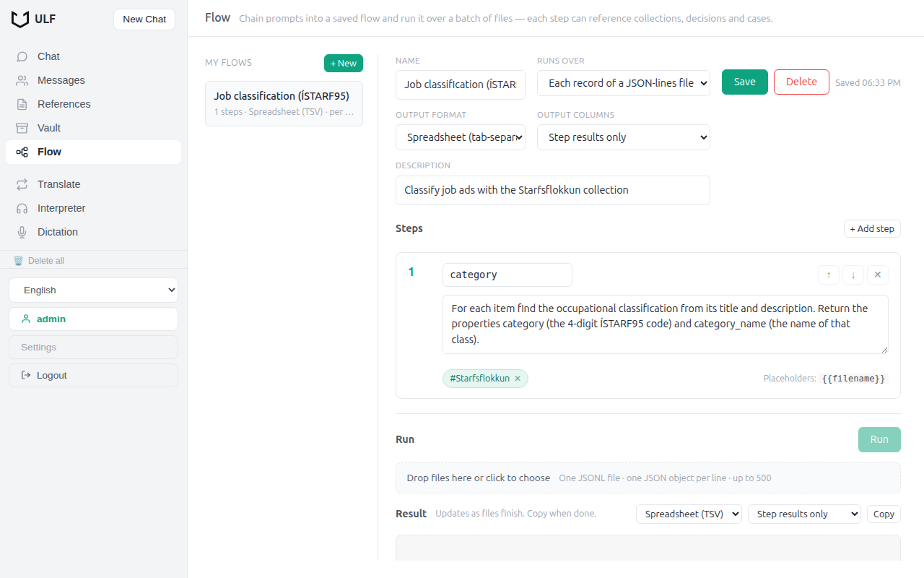Click the Flow nodes icon
Image resolution: width=924 pixels, height=578 pixels.
pos(22,152)
